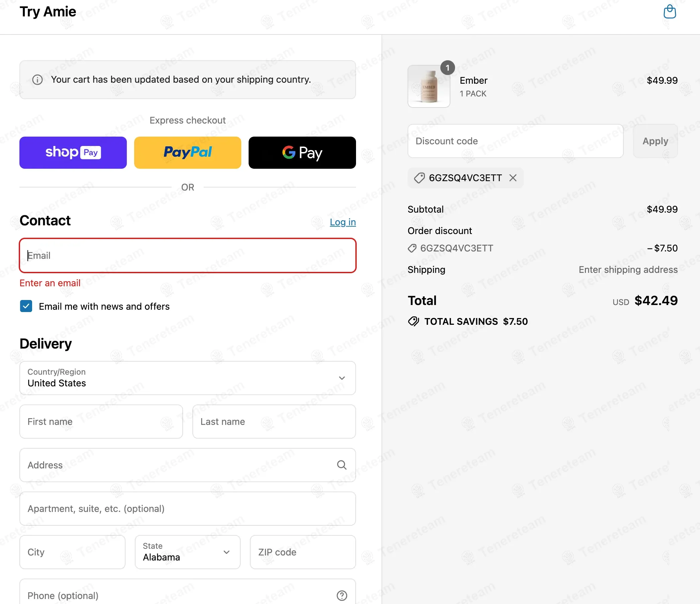Viewport: 700px width, 604px height.
Task: Click the Total Savings tag icon
Action: pyautogui.click(x=414, y=321)
